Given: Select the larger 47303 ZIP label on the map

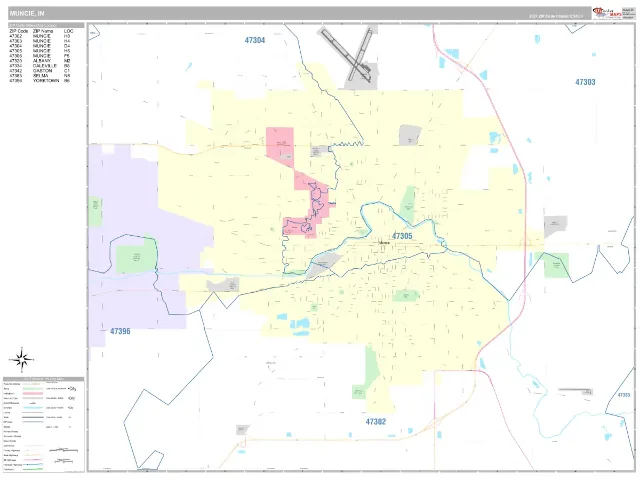Looking at the screenshot, I should pos(585,82).
